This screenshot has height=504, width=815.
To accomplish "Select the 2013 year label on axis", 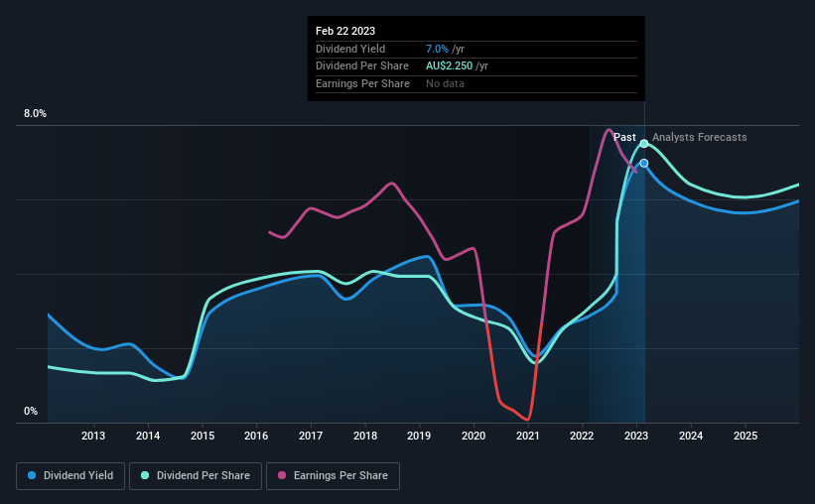I will tap(93, 436).
